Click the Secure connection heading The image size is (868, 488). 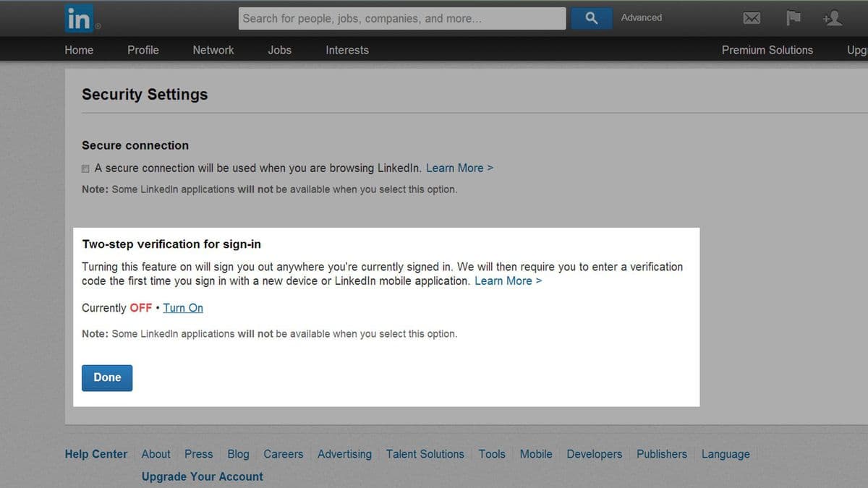click(x=135, y=145)
